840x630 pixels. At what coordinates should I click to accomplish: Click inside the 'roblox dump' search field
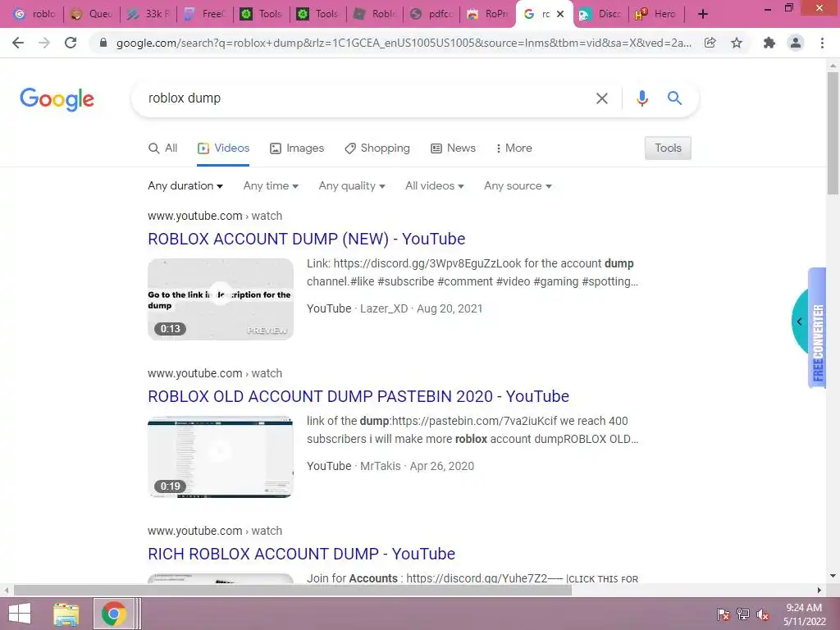coord(364,98)
